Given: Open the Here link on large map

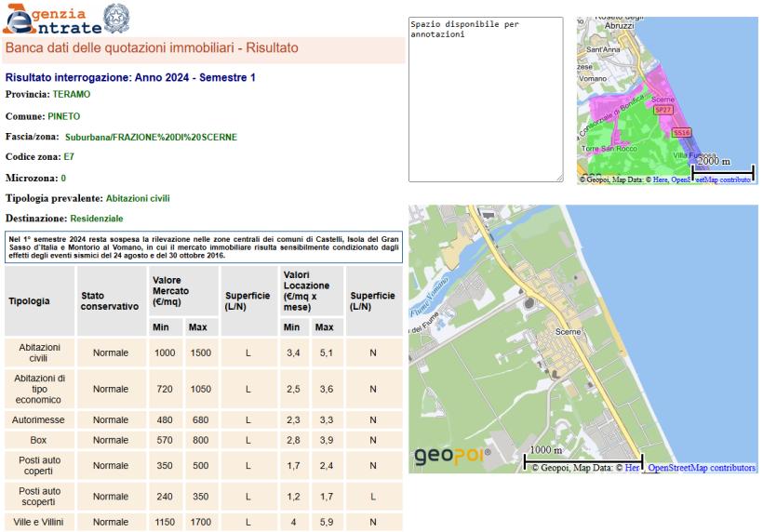Looking at the screenshot, I should [633, 468].
